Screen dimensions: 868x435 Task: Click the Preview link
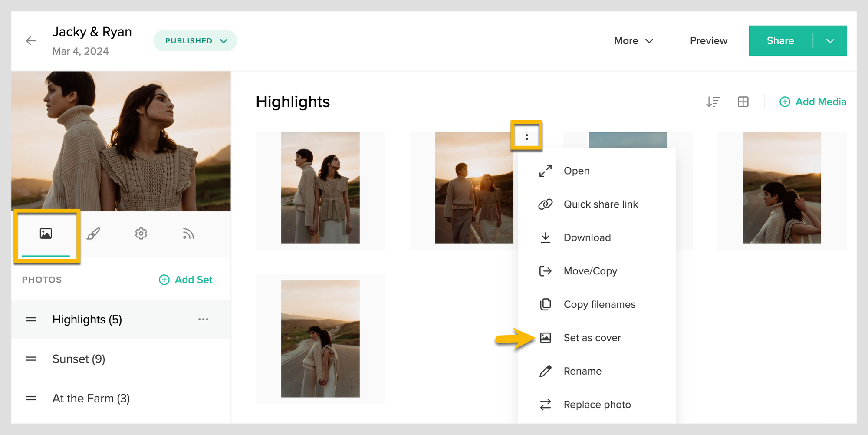coord(708,41)
